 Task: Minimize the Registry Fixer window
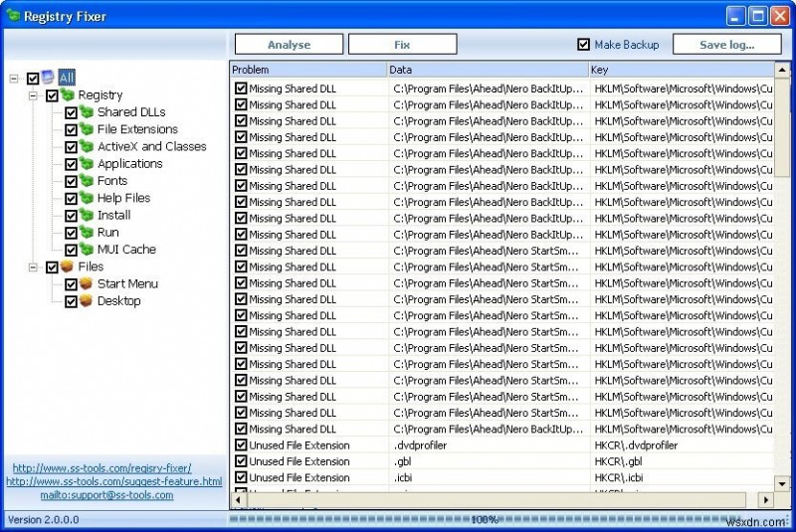tap(735, 16)
